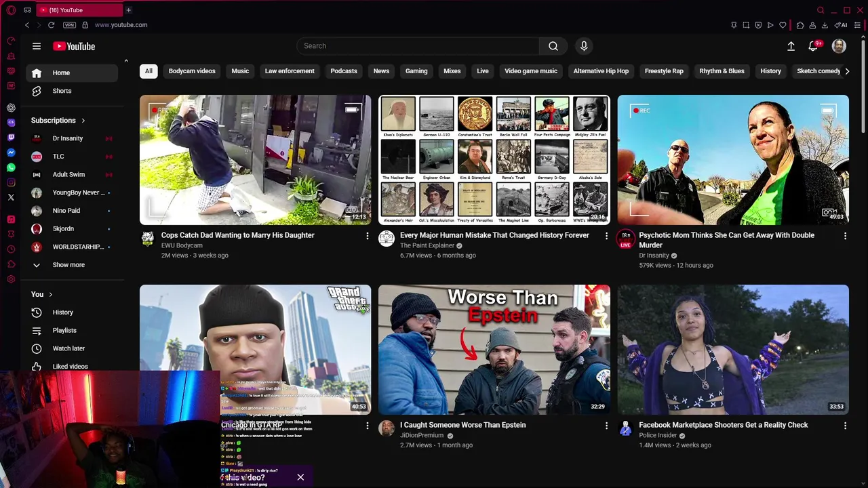Close the chat overlay with the X
Screen dimensions: 868x488
300,477
